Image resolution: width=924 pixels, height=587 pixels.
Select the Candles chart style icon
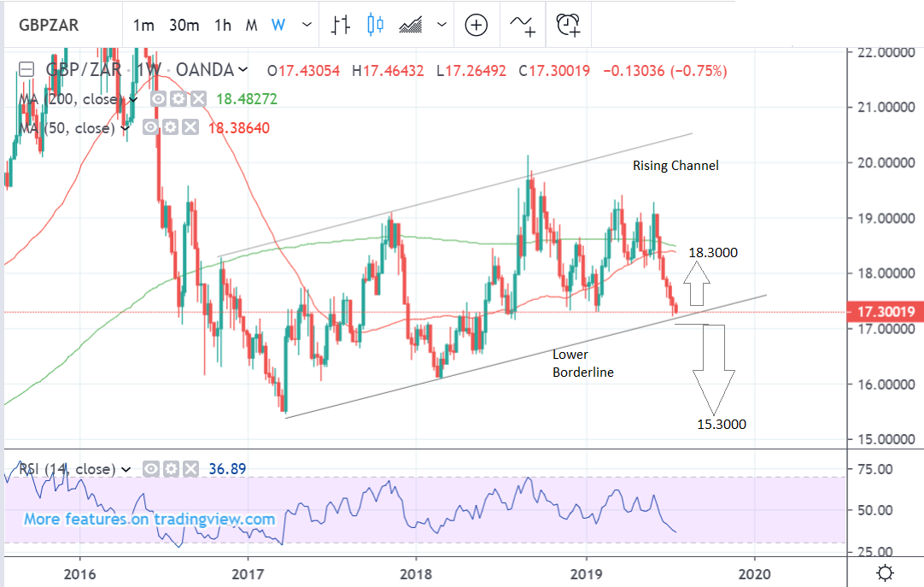pyautogui.click(x=375, y=25)
